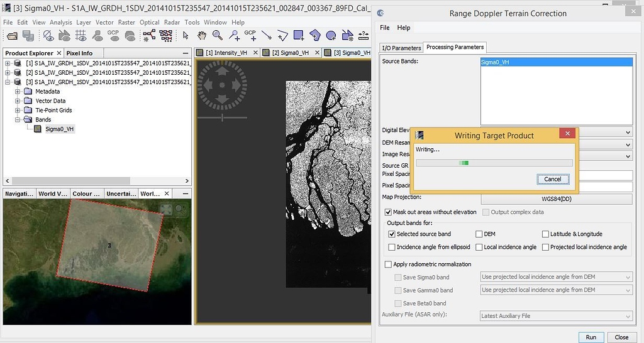Enable Incidence angle from ellipsoid
Image resolution: width=644 pixels, height=343 pixels.
coord(392,247)
